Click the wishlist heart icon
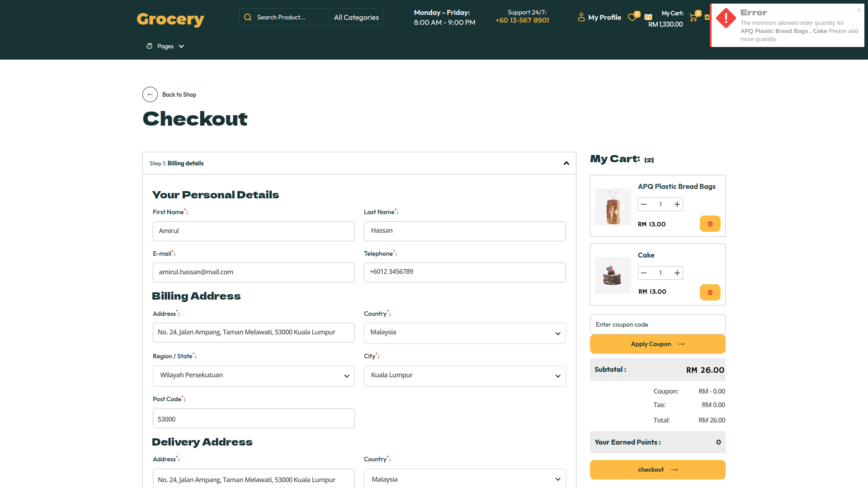This screenshot has height=488, width=868. click(632, 18)
